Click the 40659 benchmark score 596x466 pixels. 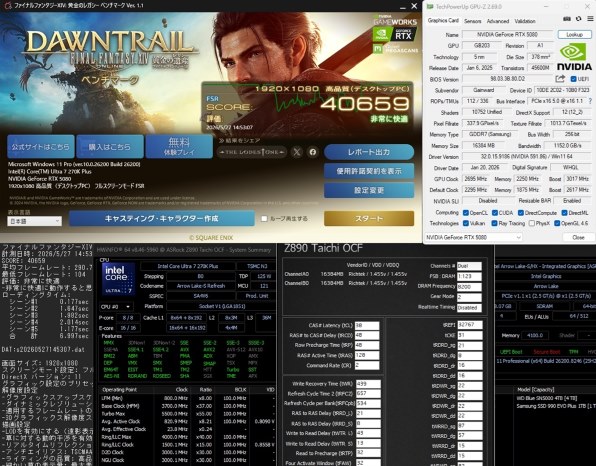pos(365,103)
